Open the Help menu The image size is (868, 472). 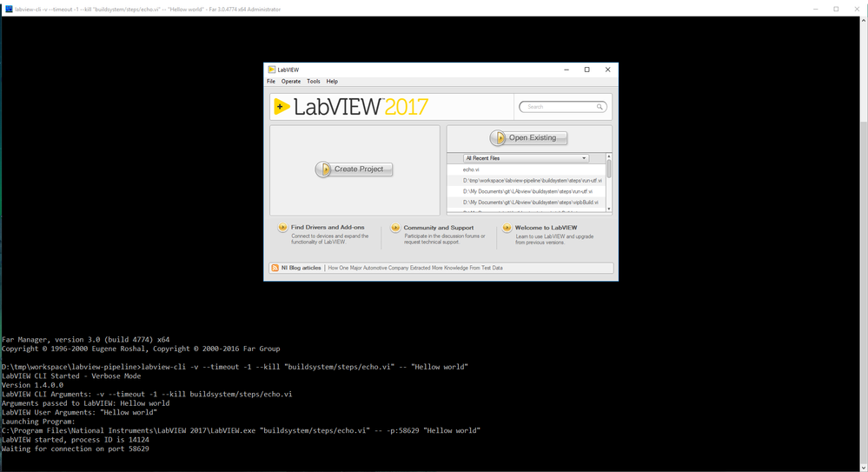tap(332, 82)
